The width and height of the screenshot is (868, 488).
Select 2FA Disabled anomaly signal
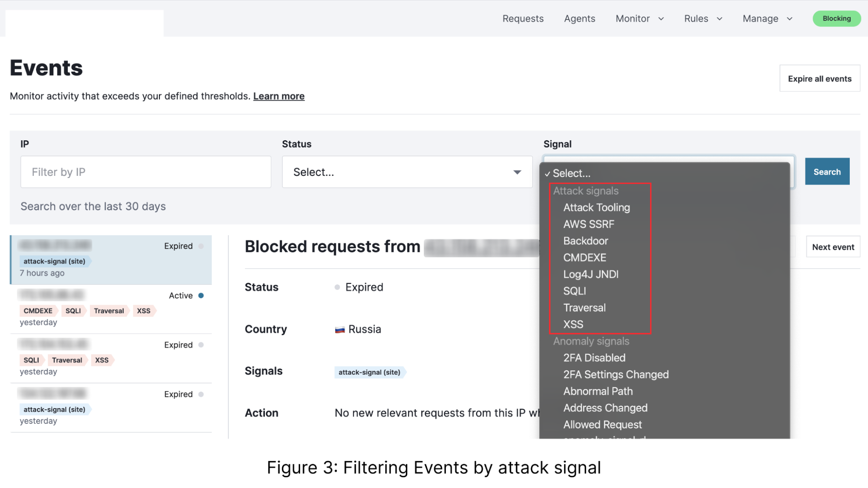point(594,357)
